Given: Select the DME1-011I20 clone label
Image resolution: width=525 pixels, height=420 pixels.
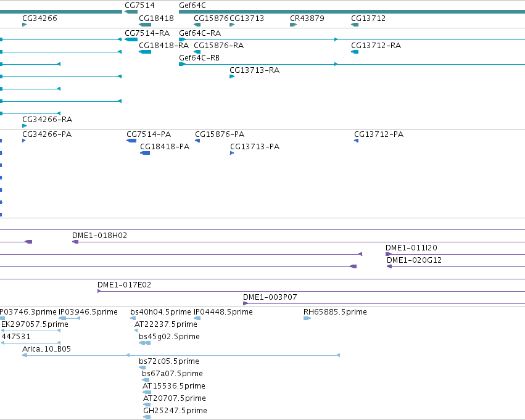Looking at the screenshot, I should click(411, 248).
